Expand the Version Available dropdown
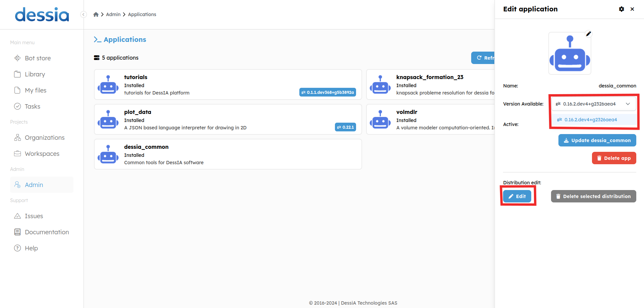Viewport: 644px width, 308px height. (x=594, y=104)
